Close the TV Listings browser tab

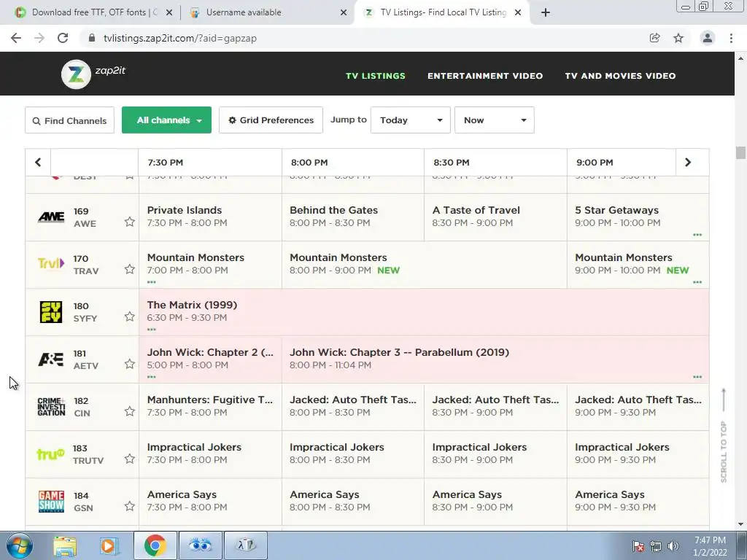pos(518,12)
